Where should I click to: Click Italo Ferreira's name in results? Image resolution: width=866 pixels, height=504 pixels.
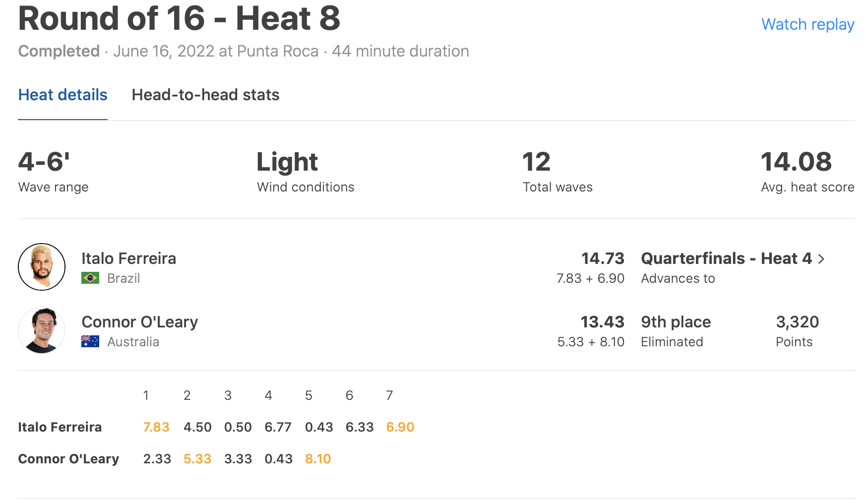(x=128, y=258)
